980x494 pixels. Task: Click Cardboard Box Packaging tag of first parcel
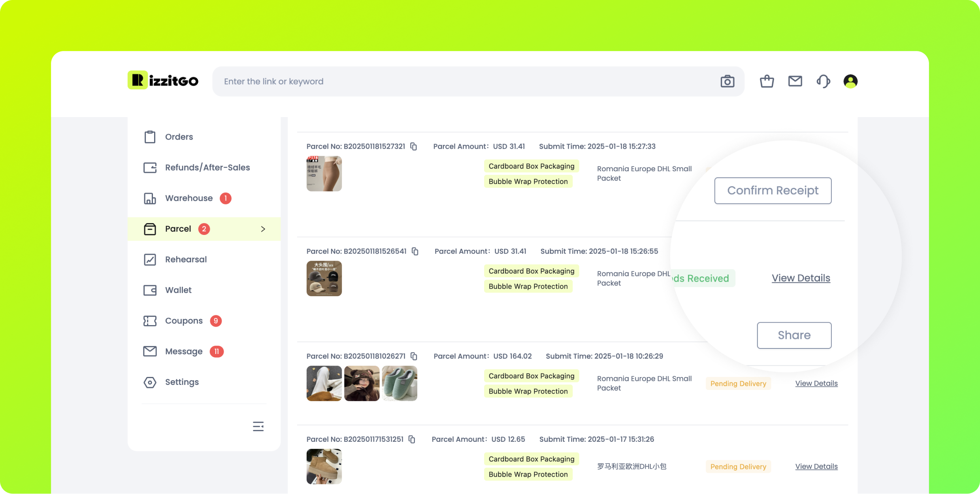click(531, 166)
